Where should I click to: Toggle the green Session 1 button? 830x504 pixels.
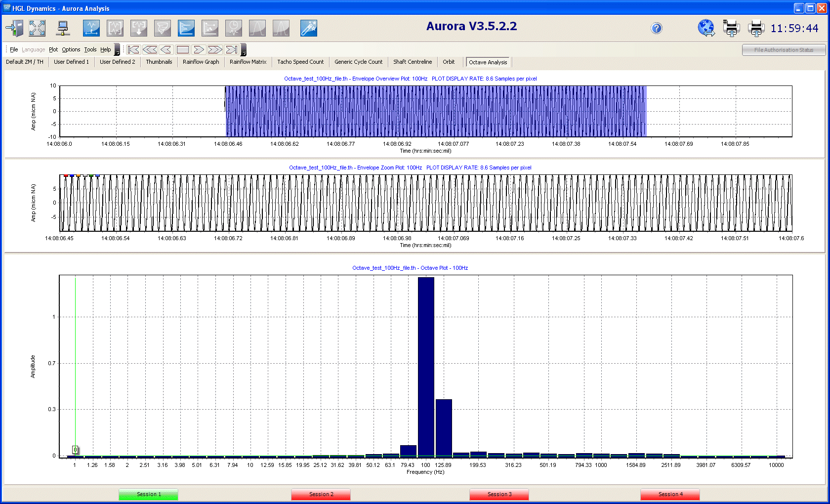pyautogui.click(x=148, y=494)
